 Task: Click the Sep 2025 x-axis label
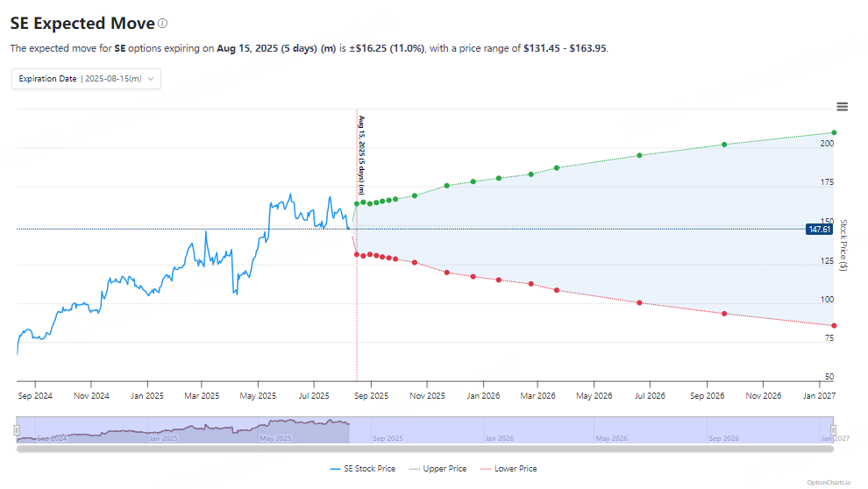click(x=371, y=396)
